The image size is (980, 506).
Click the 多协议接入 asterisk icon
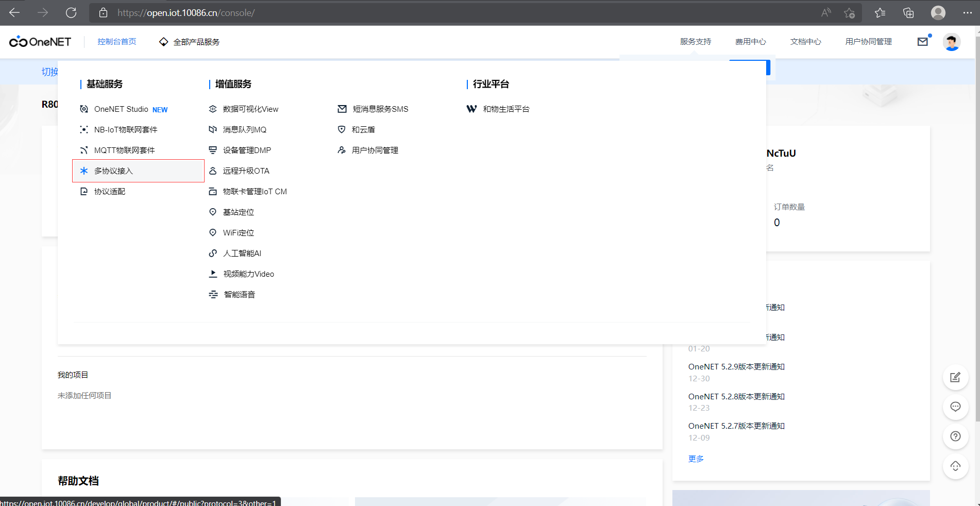click(84, 171)
